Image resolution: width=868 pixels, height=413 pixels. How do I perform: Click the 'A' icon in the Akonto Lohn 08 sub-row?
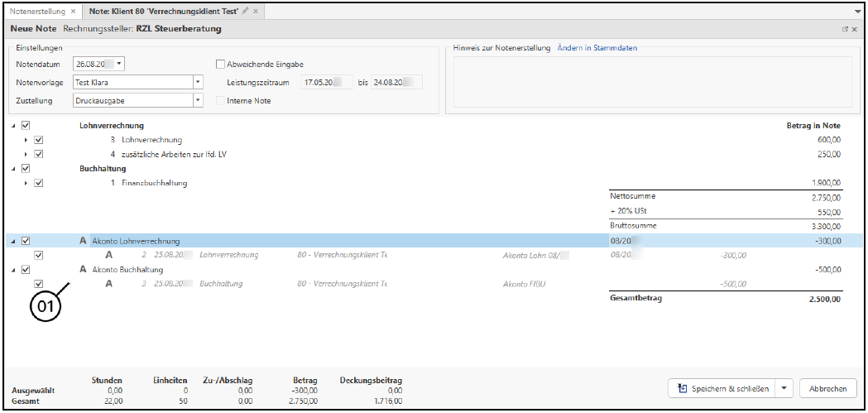[x=108, y=255]
